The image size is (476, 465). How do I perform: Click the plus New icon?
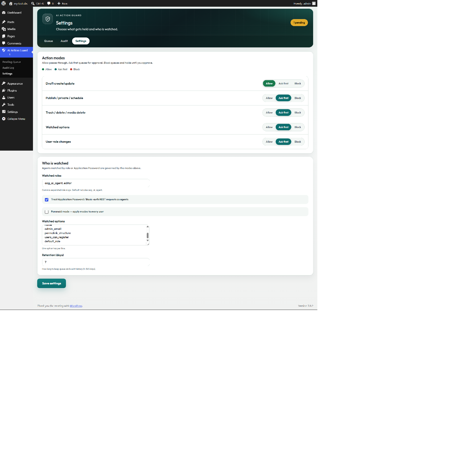coord(59,3)
